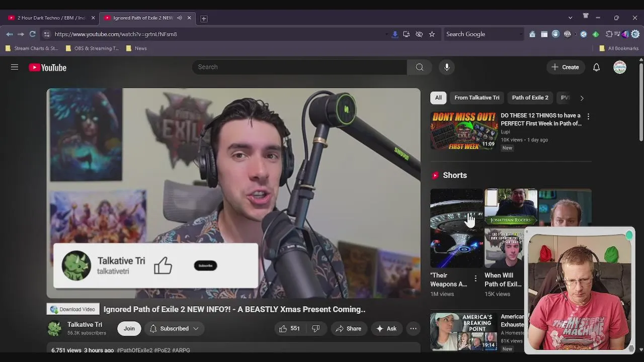Open options for "Their Weapons A..." short

(x=475, y=278)
